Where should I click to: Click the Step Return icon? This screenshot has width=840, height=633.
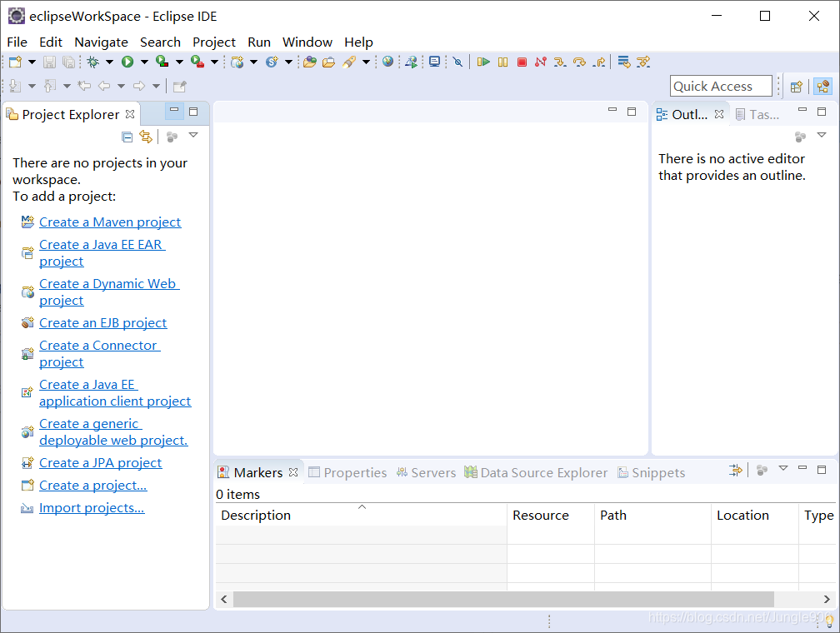point(599,62)
